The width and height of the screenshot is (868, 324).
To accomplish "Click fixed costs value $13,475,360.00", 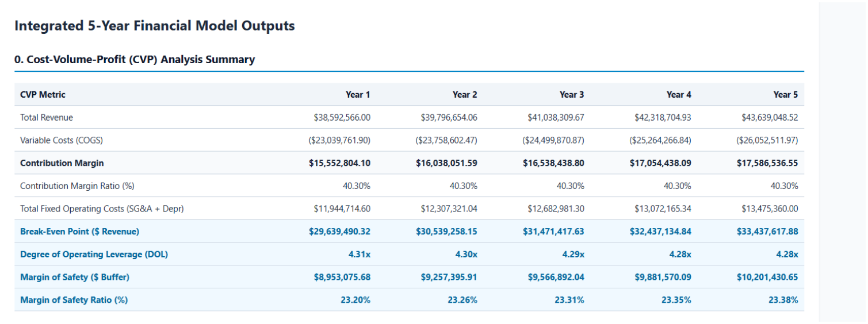I will tap(770, 209).
